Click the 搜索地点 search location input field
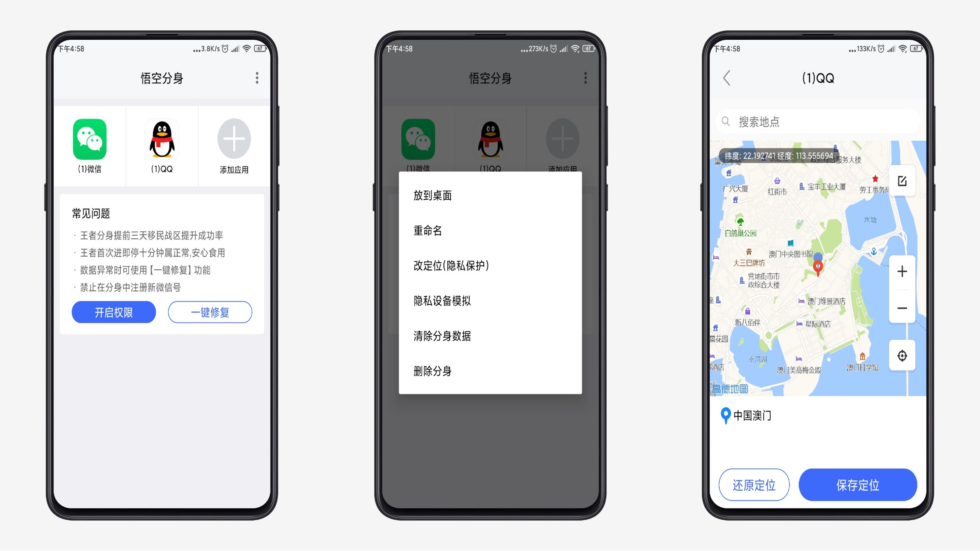 point(814,122)
